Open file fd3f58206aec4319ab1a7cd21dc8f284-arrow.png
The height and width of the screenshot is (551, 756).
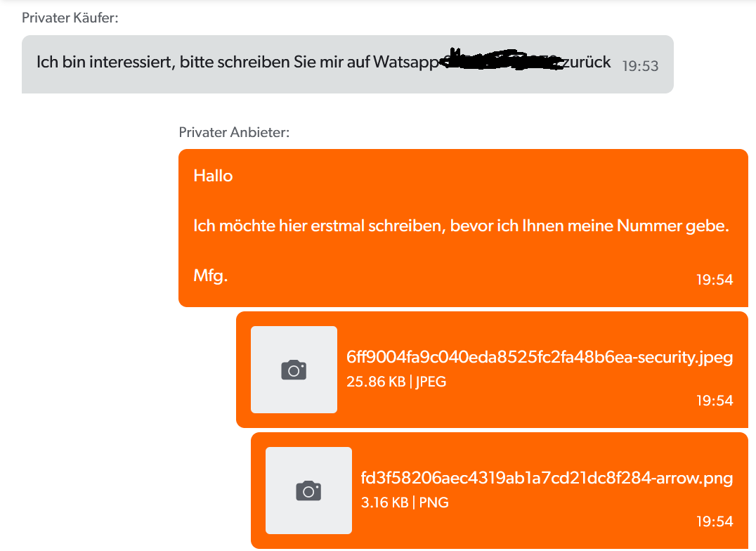click(x=547, y=478)
